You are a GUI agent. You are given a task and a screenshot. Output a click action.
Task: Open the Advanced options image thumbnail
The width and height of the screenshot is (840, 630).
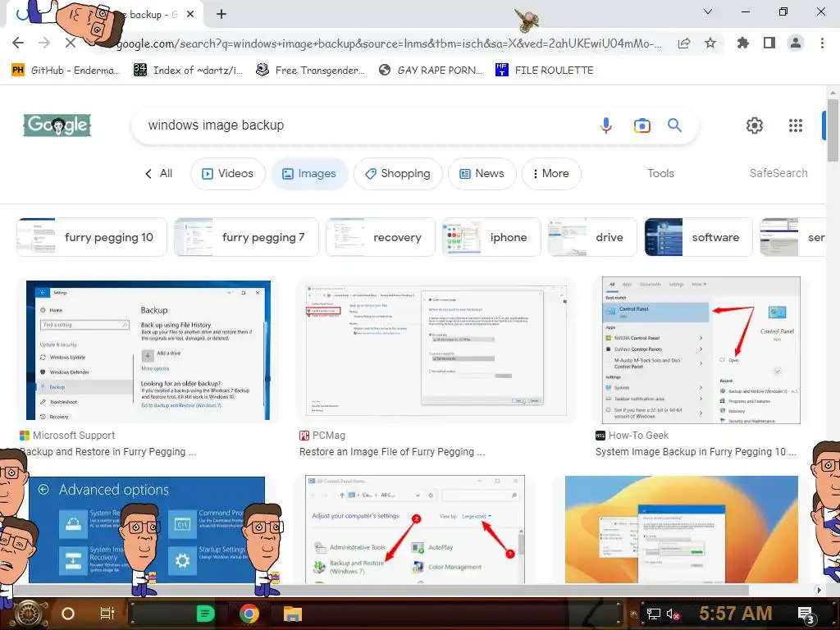point(147,529)
